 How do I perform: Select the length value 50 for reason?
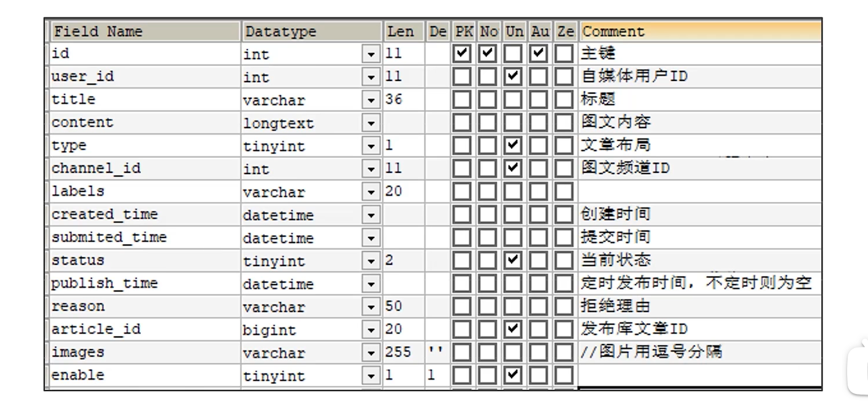point(394,306)
